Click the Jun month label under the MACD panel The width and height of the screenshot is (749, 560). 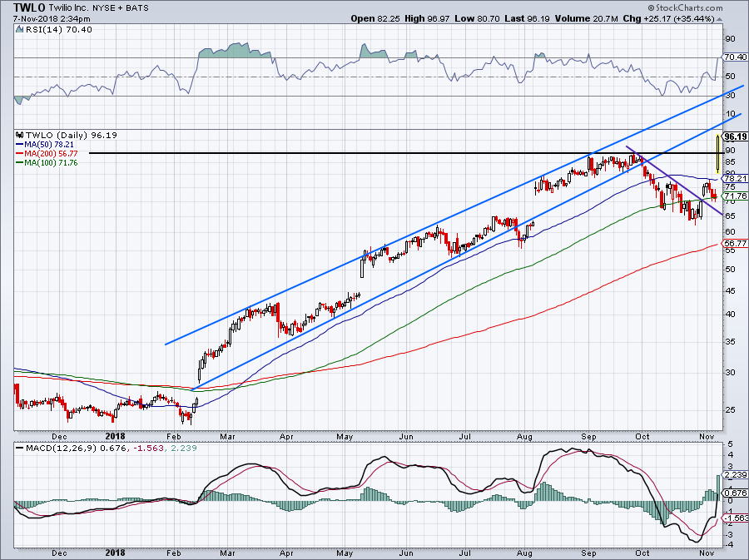point(406,553)
